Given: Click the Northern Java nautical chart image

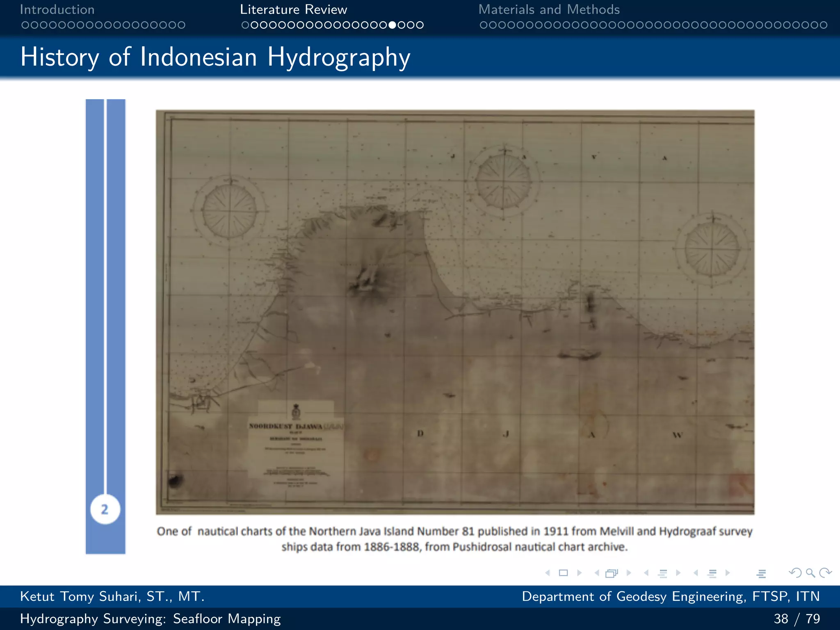Looking at the screenshot, I should [x=455, y=312].
